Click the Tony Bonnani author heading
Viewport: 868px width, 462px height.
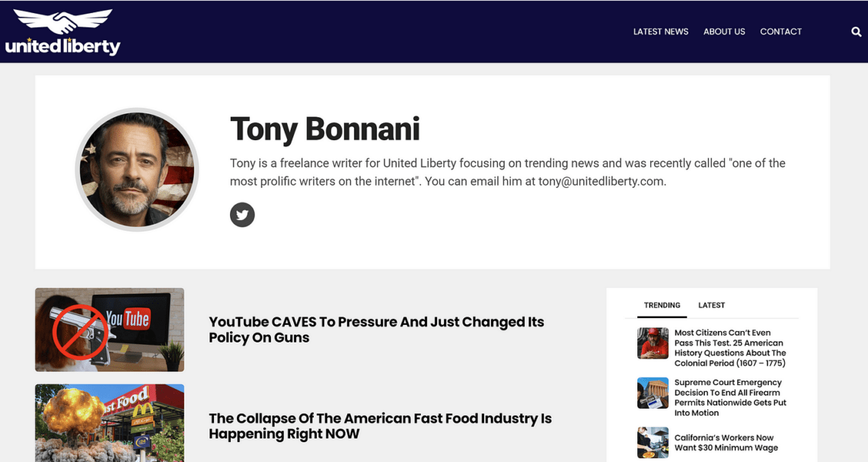coord(325,129)
